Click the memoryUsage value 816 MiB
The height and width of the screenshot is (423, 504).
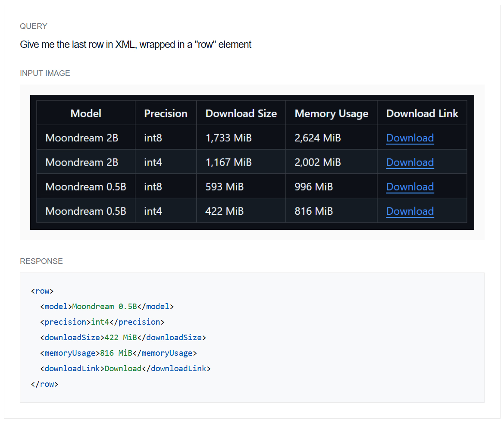tap(116, 353)
